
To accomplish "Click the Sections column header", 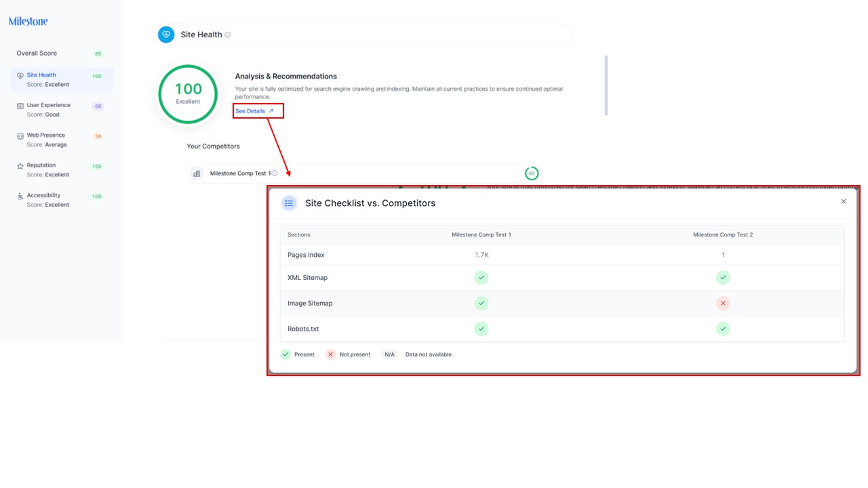I will coord(299,235).
